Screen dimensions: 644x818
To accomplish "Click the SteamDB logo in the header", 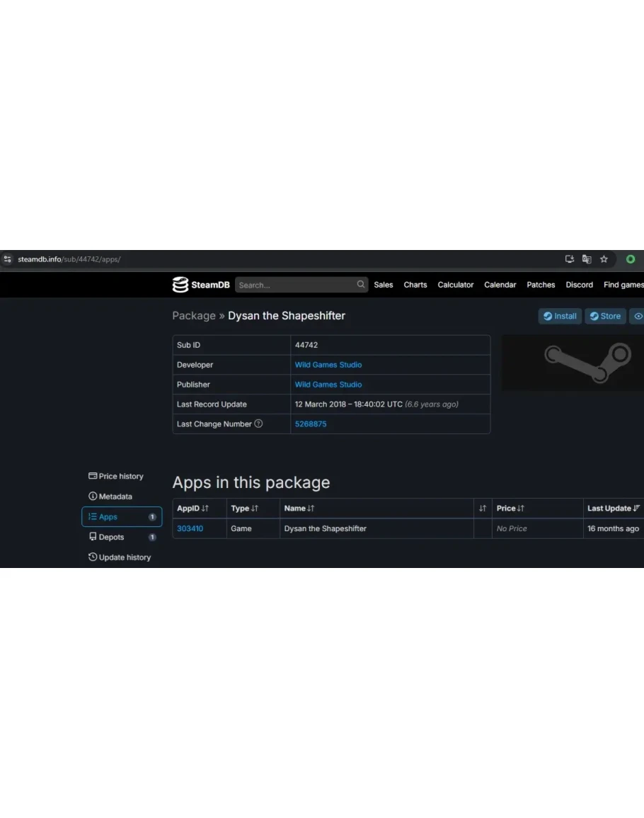I will point(200,285).
